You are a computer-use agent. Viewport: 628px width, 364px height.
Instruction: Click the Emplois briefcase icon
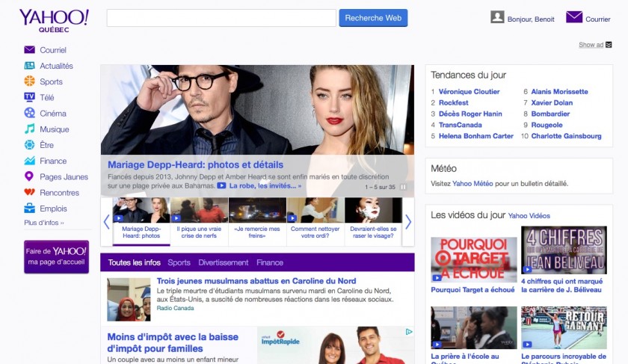pyautogui.click(x=30, y=209)
